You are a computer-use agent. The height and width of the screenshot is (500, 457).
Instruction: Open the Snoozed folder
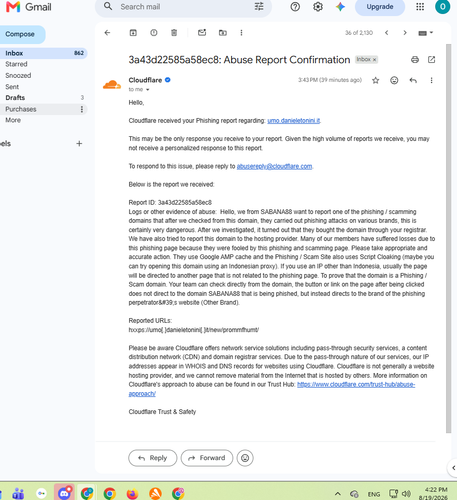(43, 75)
